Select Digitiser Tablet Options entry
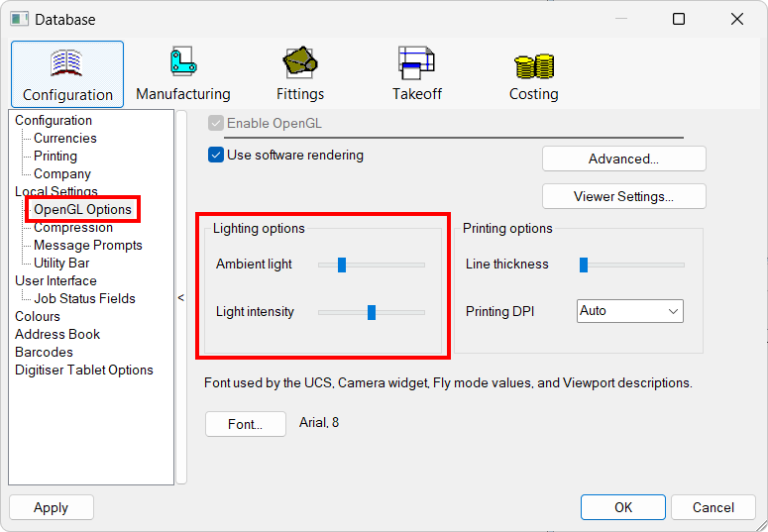This screenshot has height=532, width=768. 84,370
